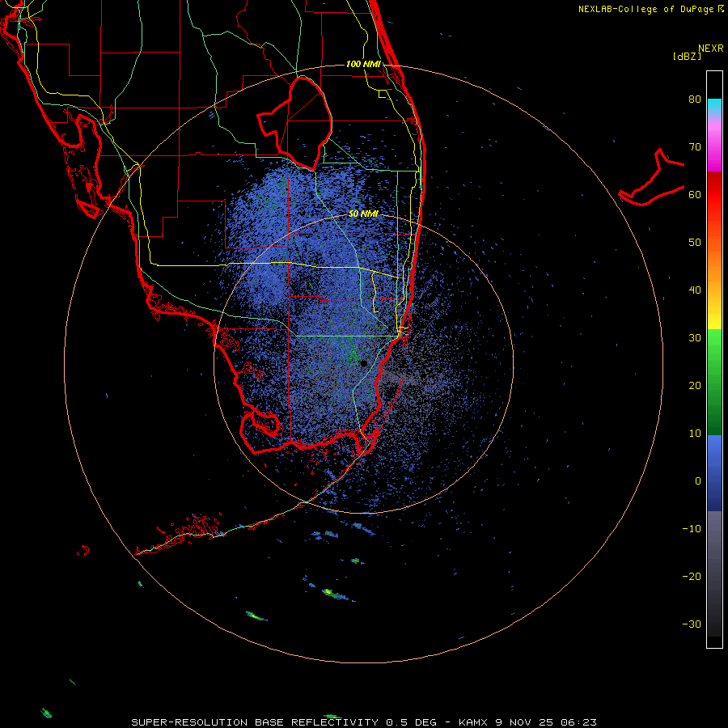
Task: Click the yellow-cored echo south of the Keys
Action: [328, 592]
